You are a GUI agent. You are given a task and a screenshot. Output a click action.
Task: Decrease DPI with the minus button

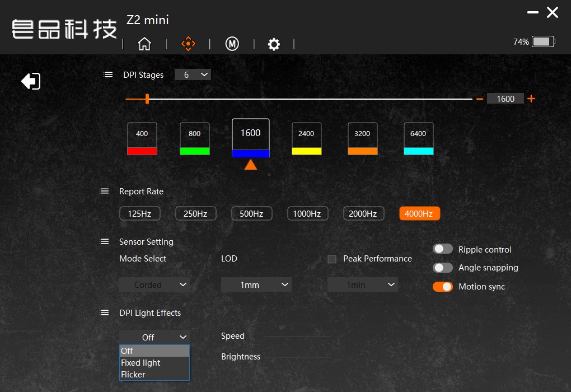pos(480,99)
